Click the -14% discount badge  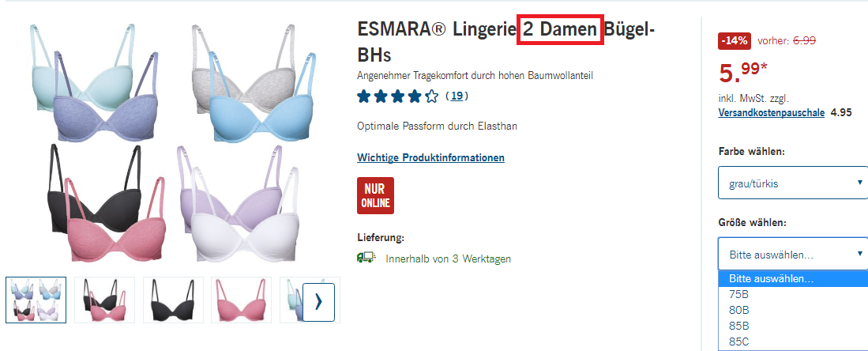tap(734, 40)
